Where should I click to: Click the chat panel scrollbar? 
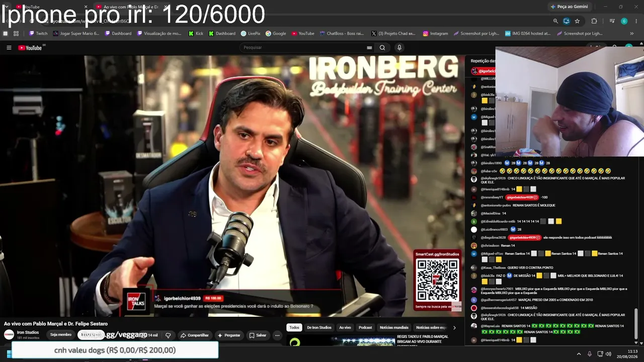tap(636, 325)
